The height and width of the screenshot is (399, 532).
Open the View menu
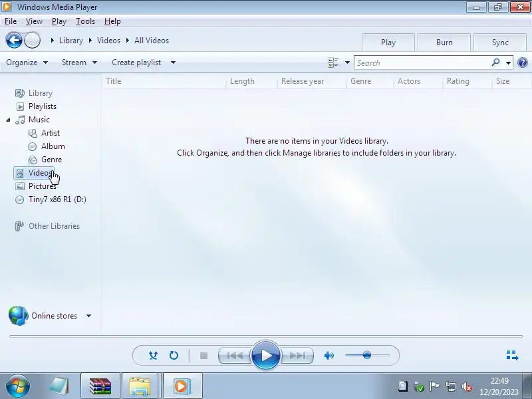click(34, 21)
